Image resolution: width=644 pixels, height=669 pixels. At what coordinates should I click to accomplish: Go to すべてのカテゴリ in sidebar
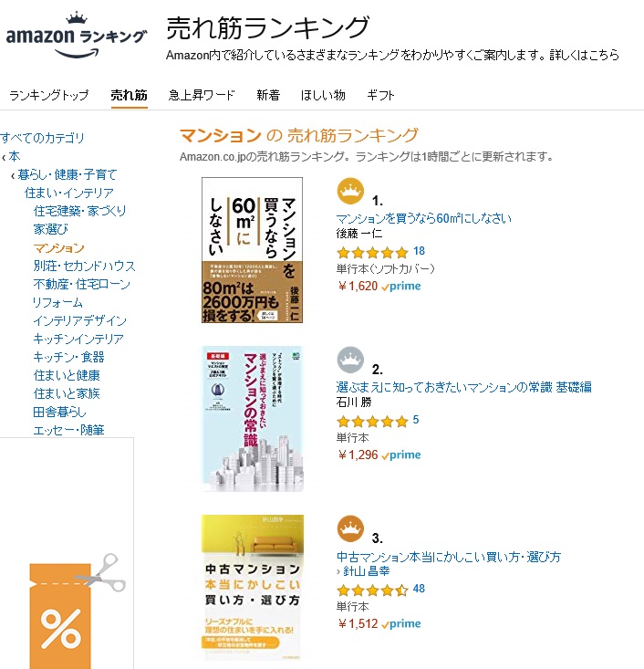[x=43, y=138]
